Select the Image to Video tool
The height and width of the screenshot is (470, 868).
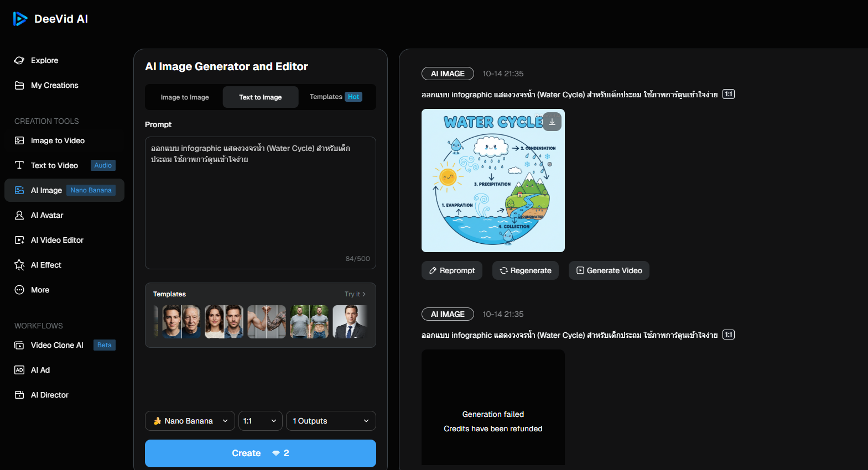click(58, 140)
